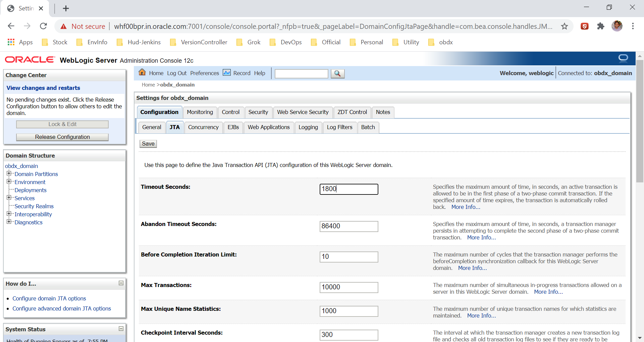Image resolution: width=644 pixels, height=342 pixels.
Task: Select the EJBs subtab
Action: pyautogui.click(x=233, y=127)
